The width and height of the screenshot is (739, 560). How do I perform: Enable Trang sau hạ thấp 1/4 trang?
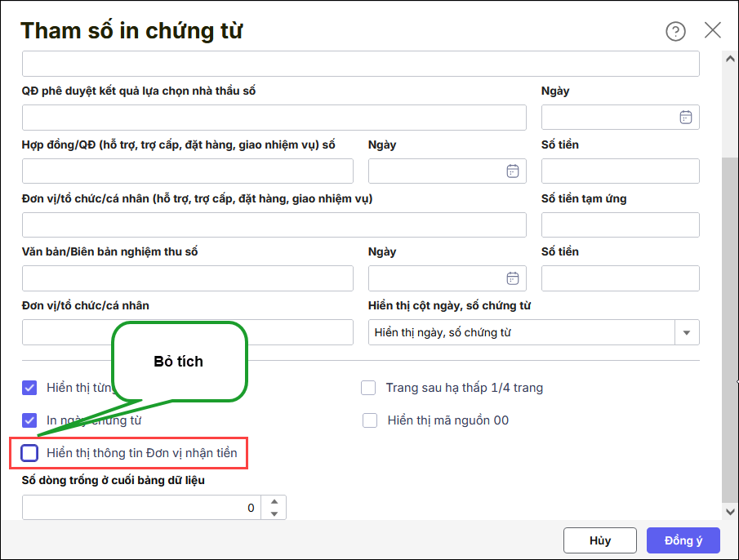[368, 388]
